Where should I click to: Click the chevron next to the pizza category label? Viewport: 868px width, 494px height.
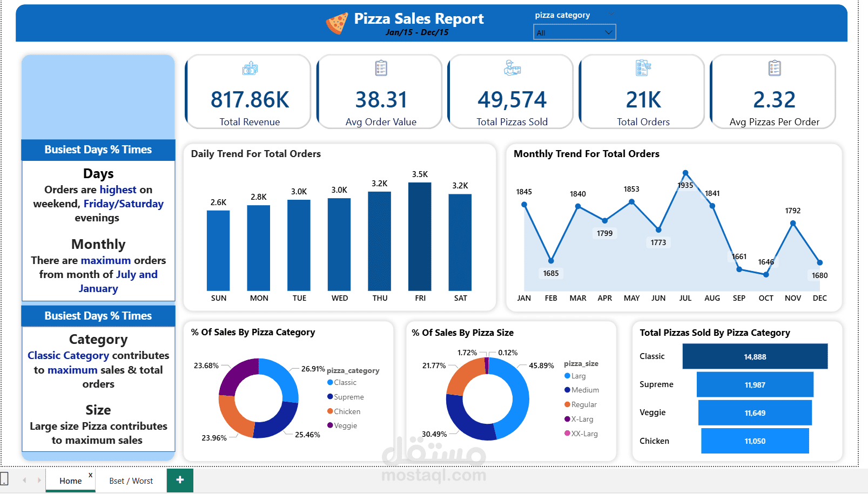(x=611, y=14)
